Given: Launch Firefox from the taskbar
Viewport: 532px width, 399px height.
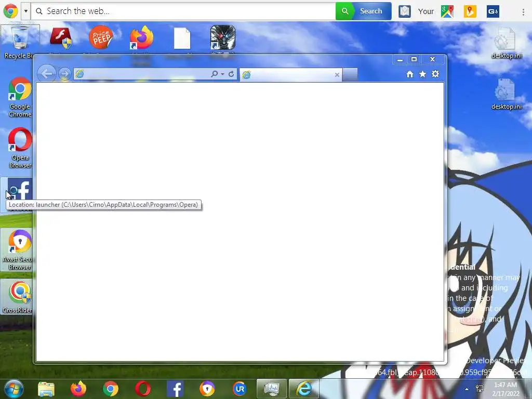Looking at the screenshot, I should click(x=78, y=389).
